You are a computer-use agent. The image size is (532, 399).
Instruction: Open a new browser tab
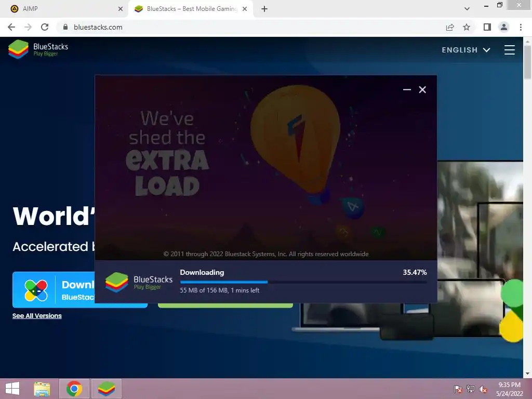click(264, 9)
